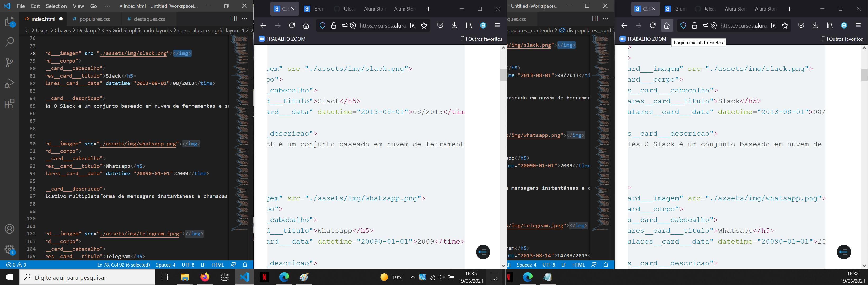
Task: Open the Source Control view in VS Code
Action: tap(10, 62)
